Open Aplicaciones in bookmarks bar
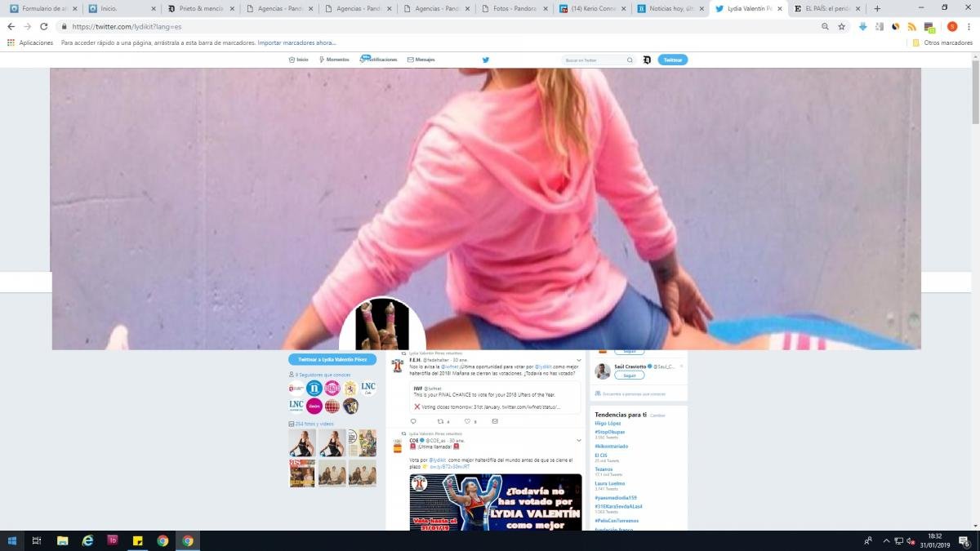Image resolution: width=980 pixels, height=551 pixels. coord(30,42)
